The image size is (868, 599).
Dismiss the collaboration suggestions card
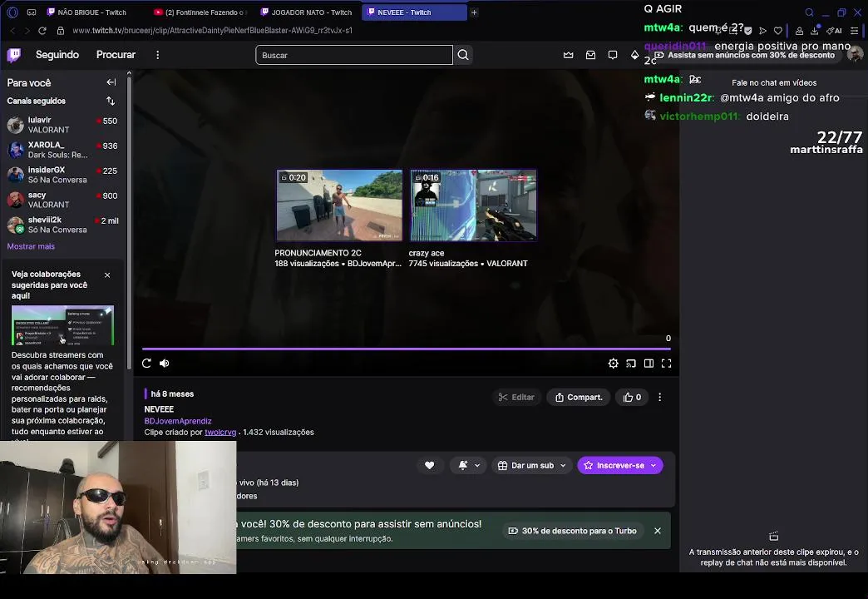[x=107, y=275]
